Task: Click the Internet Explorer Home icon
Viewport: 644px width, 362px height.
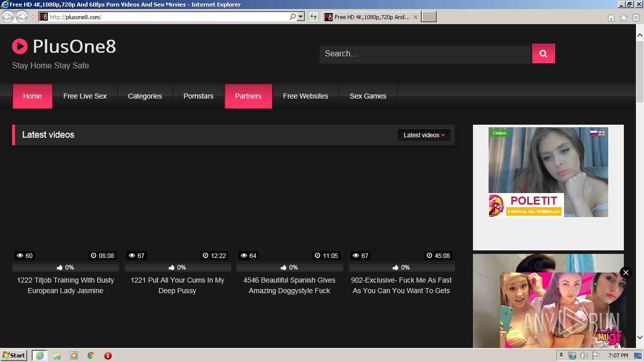Action: tap(611, 18)
